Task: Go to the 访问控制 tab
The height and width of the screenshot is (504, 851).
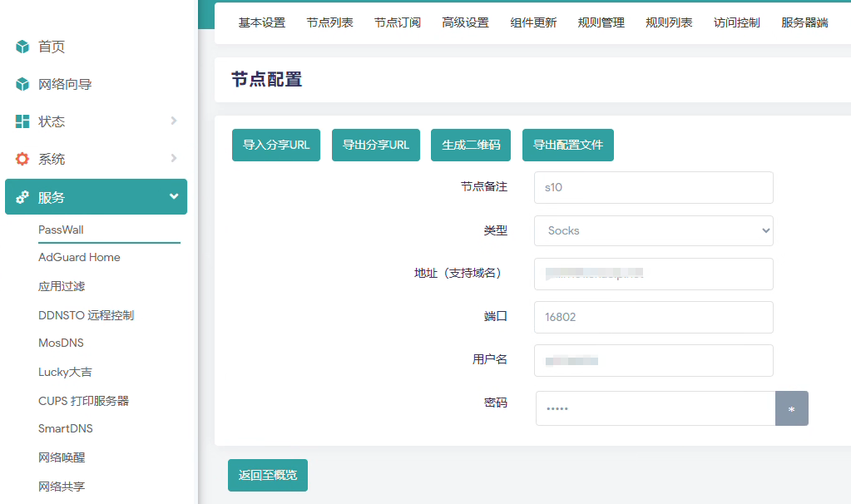Action: tap(736, 22)
